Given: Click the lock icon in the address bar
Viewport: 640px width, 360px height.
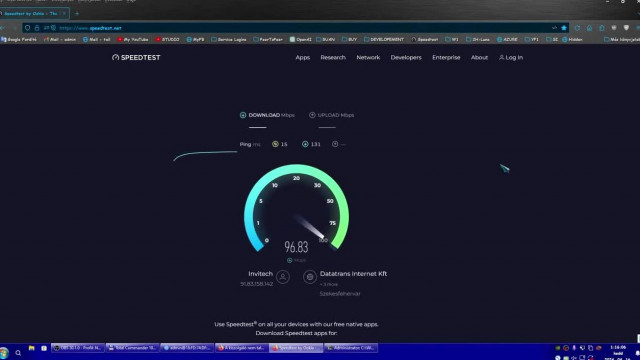Looking at the screenshot, I should point(37,28).
